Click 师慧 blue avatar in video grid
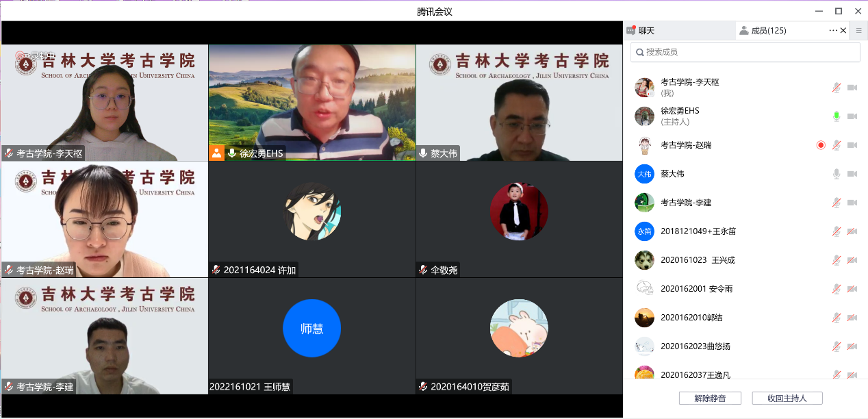Screen dimensions: 868x419 [x=311, y=328]
